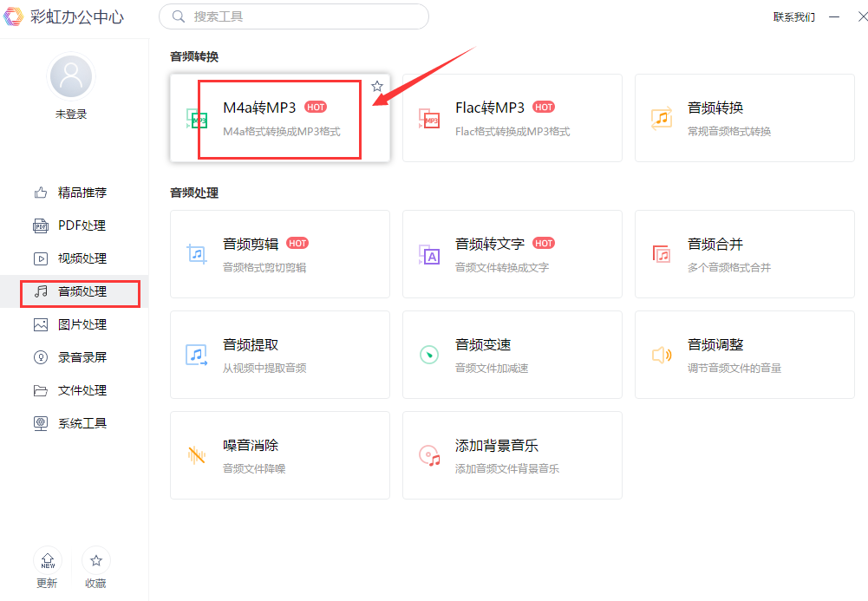
Task: Open the 音频变速 speed change icon
Action: (x=429, y=355)
